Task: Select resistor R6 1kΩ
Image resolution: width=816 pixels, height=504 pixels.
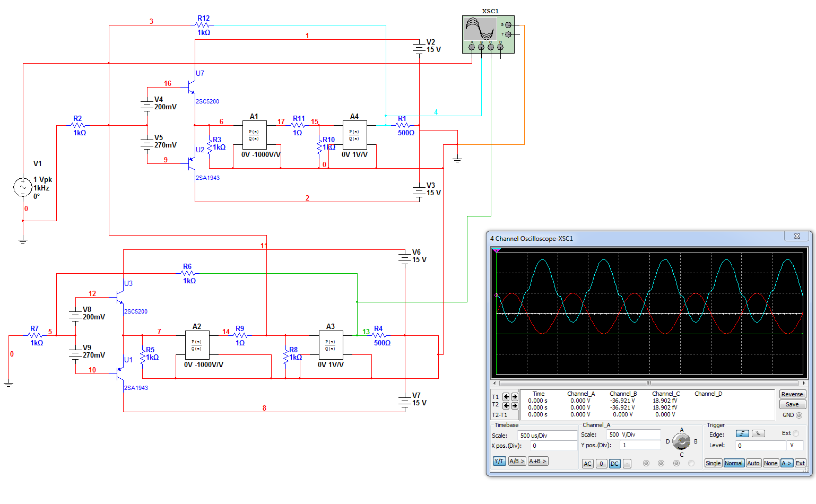Action: 188,273
